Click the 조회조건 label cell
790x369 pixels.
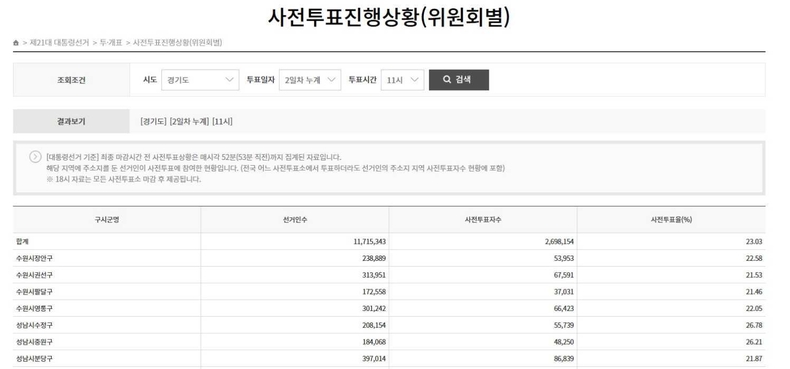[71, 80]
